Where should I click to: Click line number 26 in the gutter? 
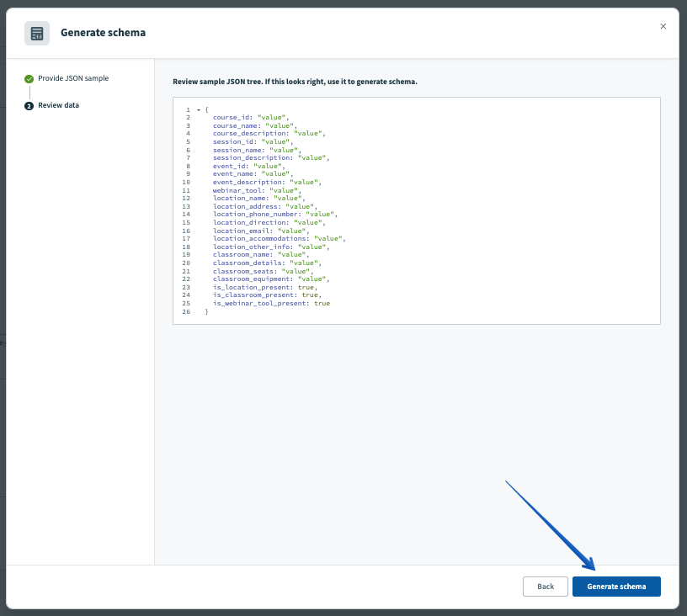click(186, 311)
